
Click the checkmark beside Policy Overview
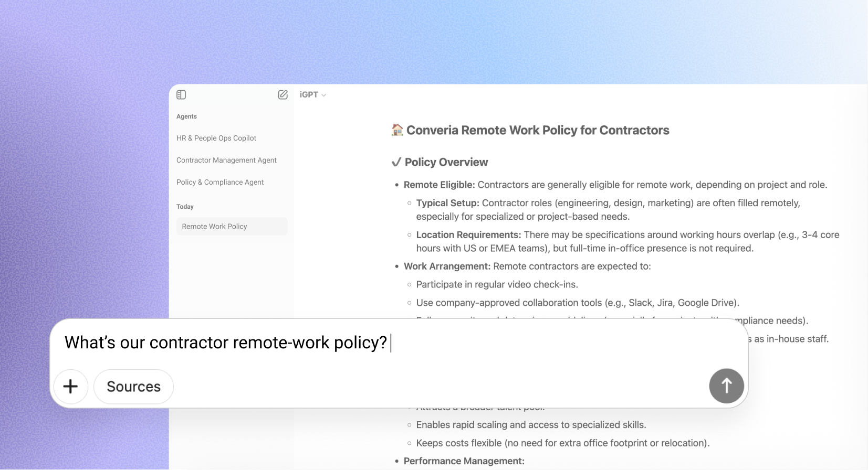396,162
